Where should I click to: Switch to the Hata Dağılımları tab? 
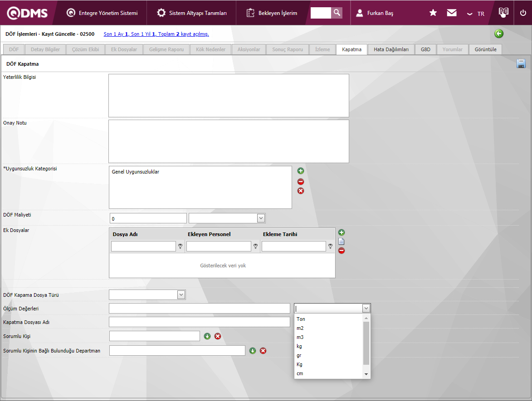click(391, 49)
